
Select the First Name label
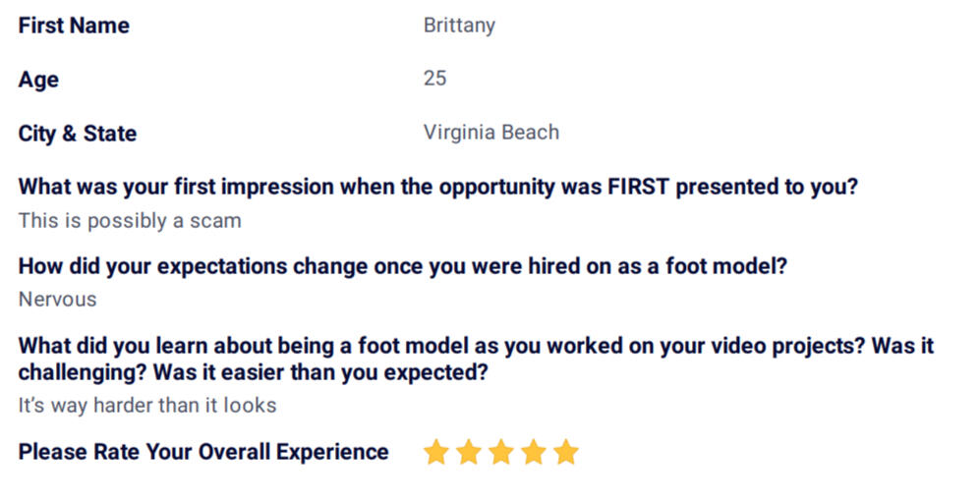[74, 26]
